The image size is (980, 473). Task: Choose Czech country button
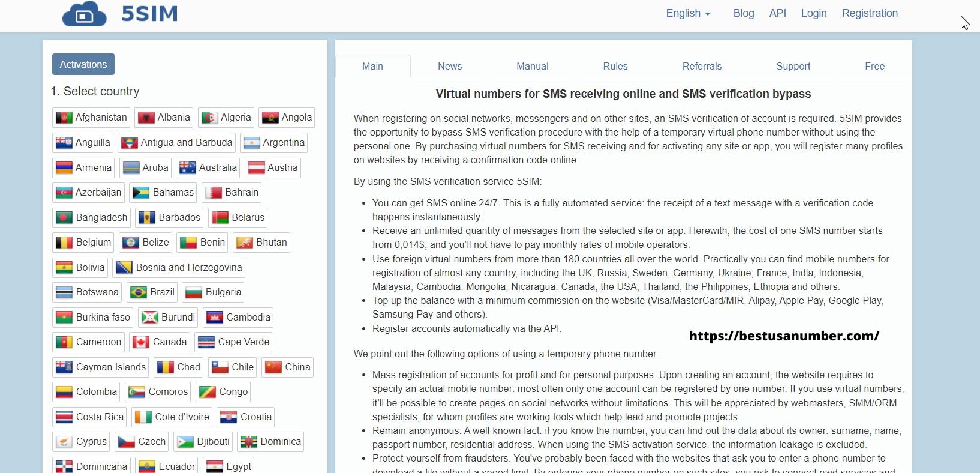142,442
